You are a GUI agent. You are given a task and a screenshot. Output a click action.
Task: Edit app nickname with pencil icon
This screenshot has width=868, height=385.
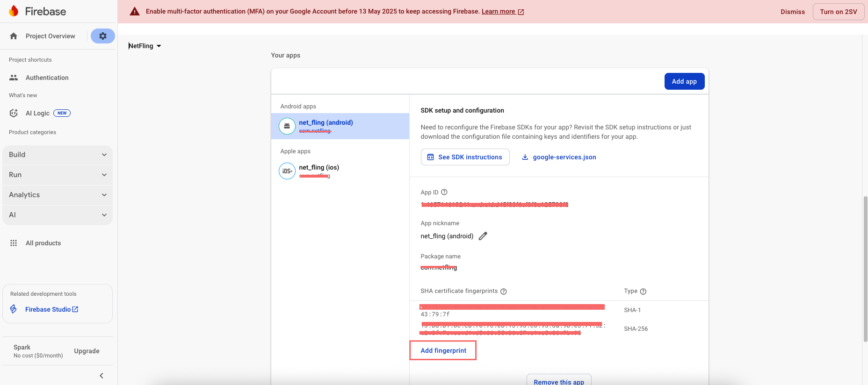coord(483,236)
